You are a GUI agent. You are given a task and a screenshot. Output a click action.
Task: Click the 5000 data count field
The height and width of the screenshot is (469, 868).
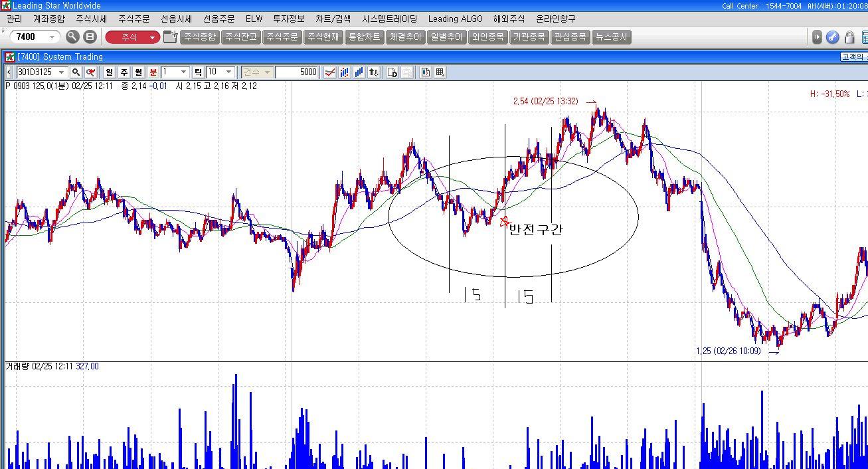[x=297, y=72]
